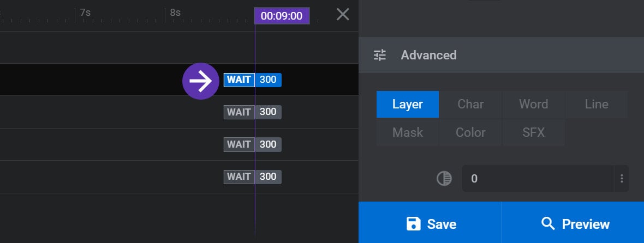This screenshot has height=243, width=644.
Task: Click the half-circle opacity icon
Action: point(444,178)
